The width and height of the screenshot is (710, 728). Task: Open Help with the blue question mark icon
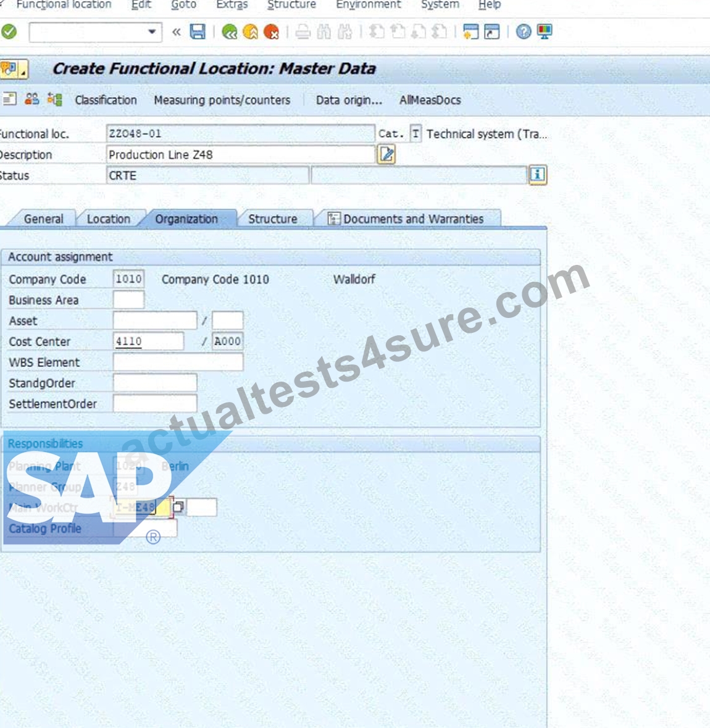click(524, 31)
